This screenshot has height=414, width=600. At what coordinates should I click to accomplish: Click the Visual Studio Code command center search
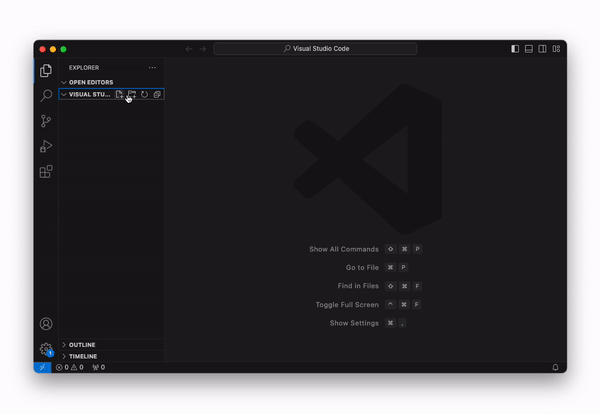(316, 49)
